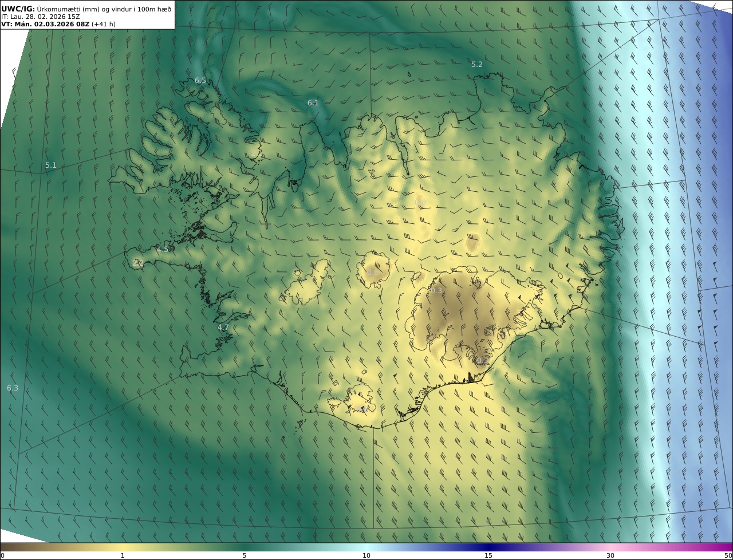Click the colorbar tick label 10
733x560 pixels.
[366, 555]
